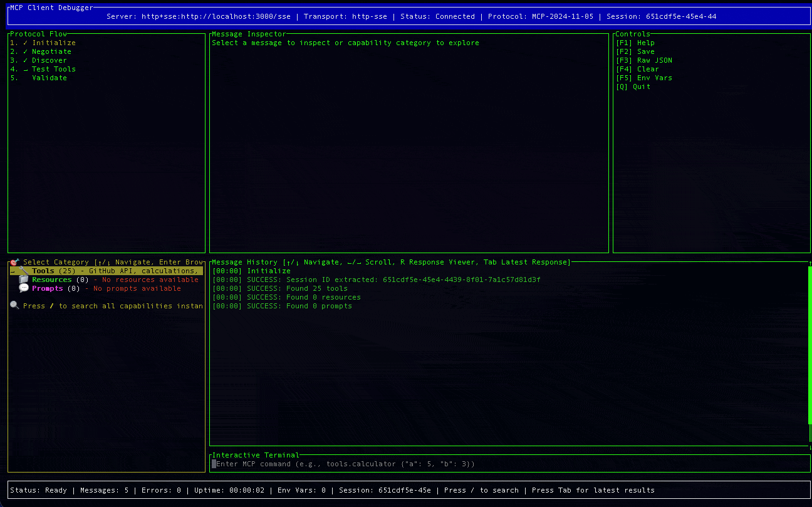Click the target icon beside Select Category
Viewport: 812px width, 507px height.
tap(15, 262)
